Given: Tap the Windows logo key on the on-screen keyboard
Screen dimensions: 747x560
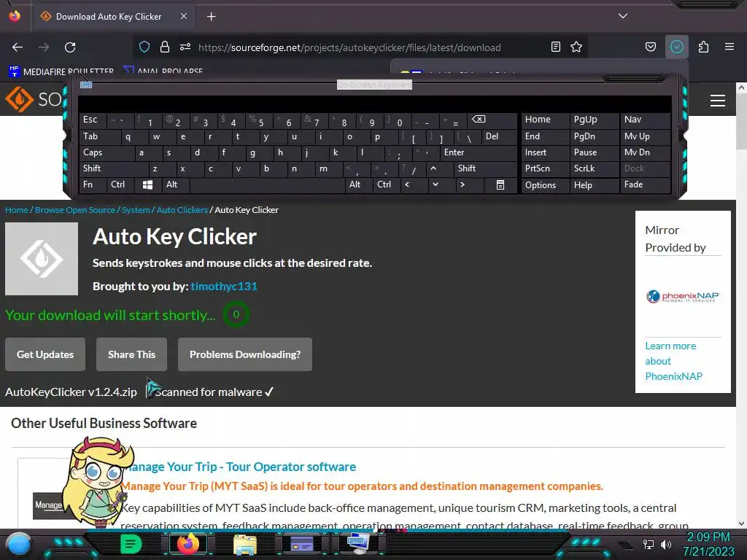Looking at the screenshot, I should (147, 184).
